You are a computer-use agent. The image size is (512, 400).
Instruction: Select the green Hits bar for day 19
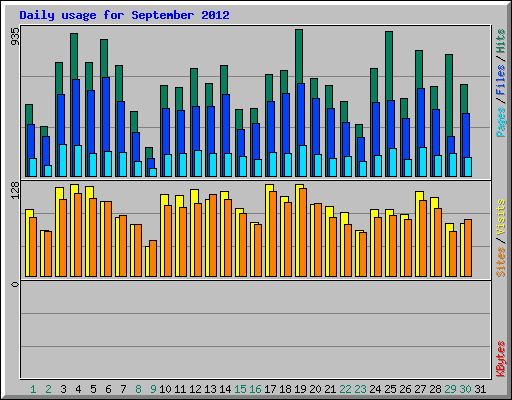[x=299, y=56]
